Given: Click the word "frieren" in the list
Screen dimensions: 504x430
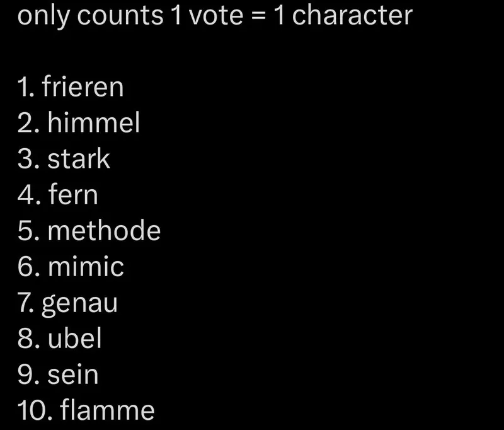Looking at the screenshot, I should (x=83, y=87).
